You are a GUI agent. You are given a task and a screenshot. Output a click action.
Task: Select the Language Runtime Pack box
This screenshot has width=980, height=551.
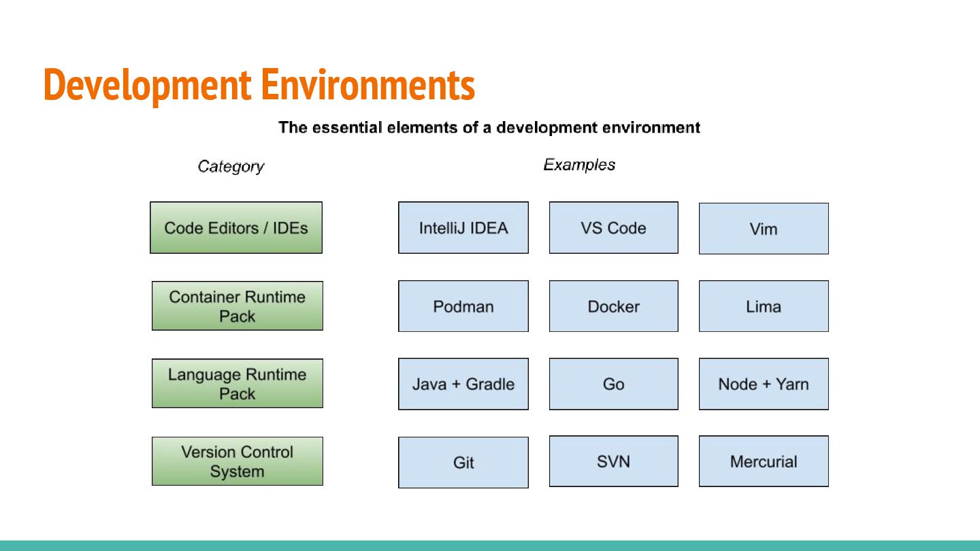click(x=238, y=384)
